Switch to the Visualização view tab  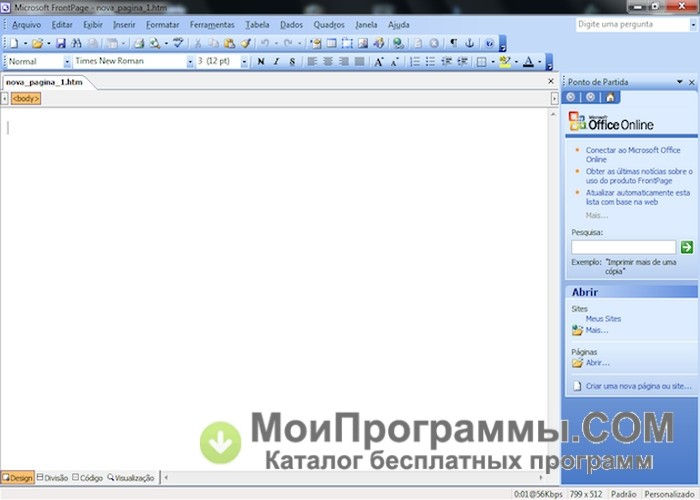(131, 478)
